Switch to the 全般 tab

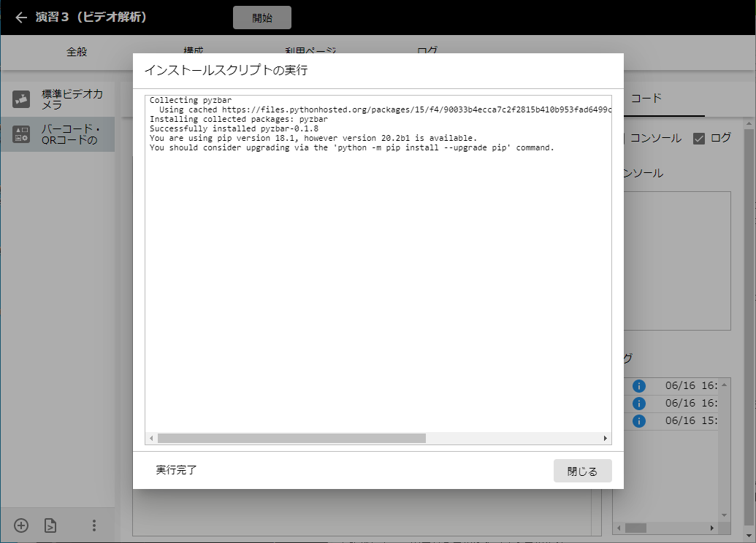click(77, 52)
